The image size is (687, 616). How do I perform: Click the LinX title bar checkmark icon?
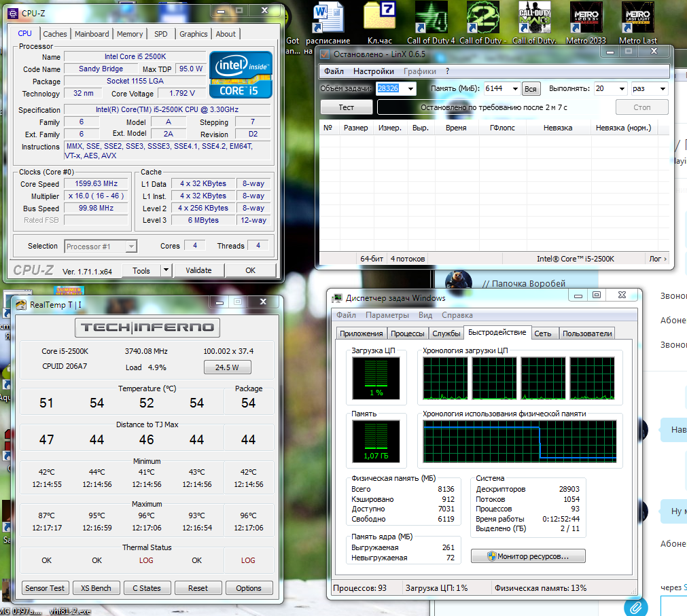pos(325,54)
